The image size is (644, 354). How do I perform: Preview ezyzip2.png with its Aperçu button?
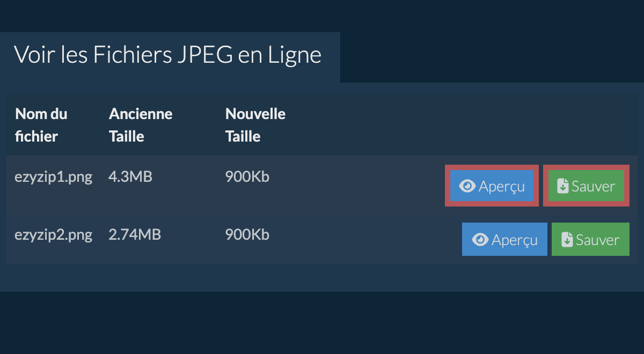[504, 239]
